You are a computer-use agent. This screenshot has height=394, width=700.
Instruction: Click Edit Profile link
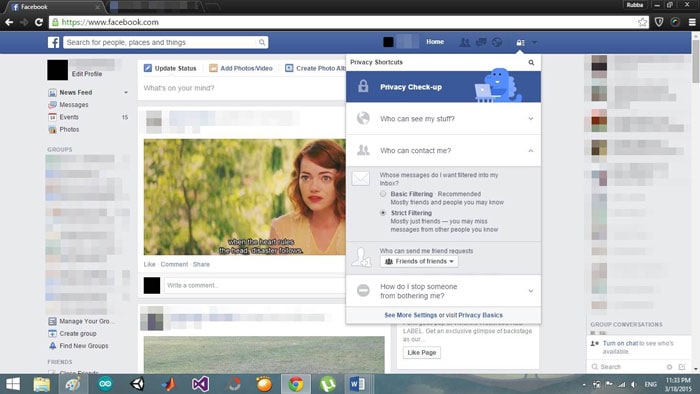point(87,74)
